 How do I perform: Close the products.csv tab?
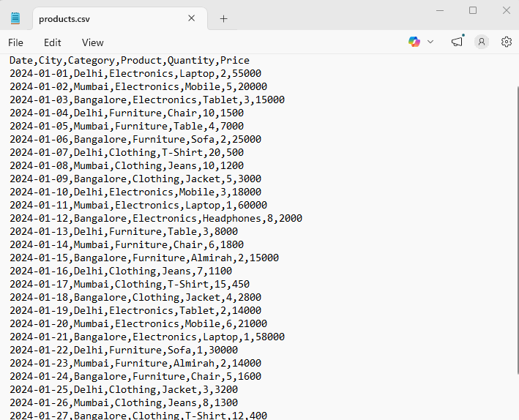tap(192, 18)
